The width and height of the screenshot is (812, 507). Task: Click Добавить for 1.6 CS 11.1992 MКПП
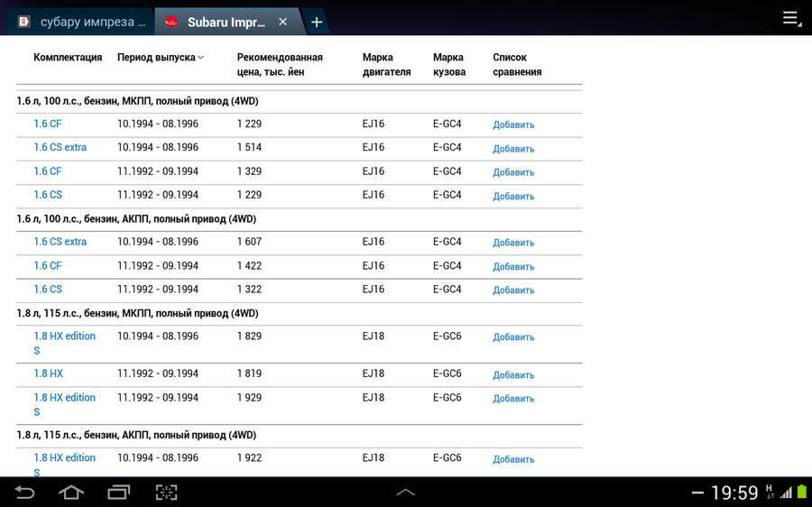(513, 197)
